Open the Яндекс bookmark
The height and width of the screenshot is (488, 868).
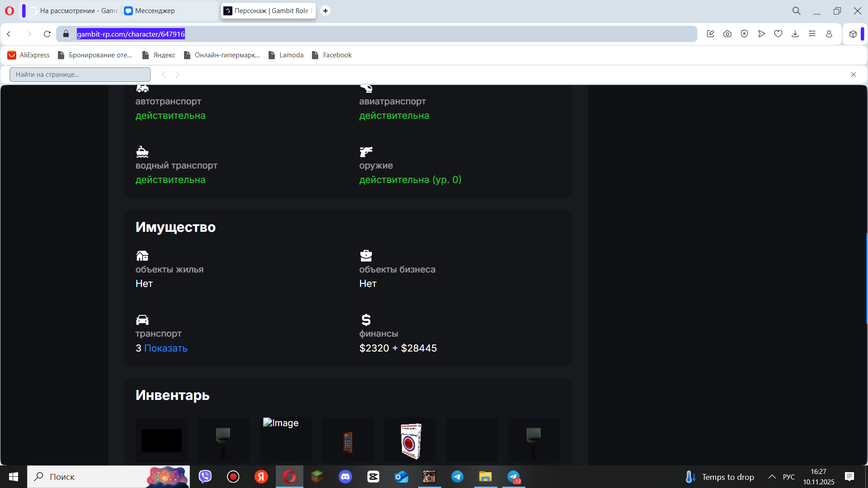point(159,55)
